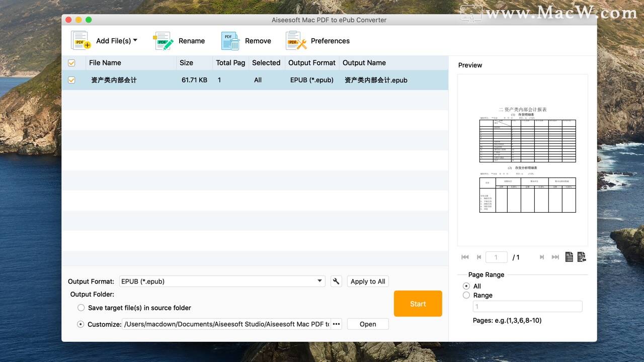Click the page range text field

click(x=527, y=306)
